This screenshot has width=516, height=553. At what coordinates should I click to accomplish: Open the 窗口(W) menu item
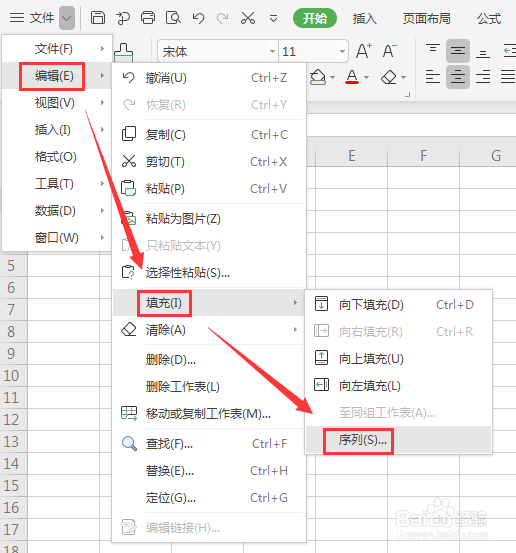coord(57,238)
